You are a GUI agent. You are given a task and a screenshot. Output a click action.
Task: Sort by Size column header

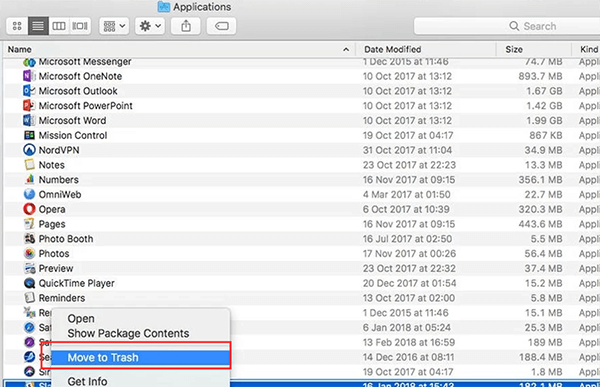[514, 49]
